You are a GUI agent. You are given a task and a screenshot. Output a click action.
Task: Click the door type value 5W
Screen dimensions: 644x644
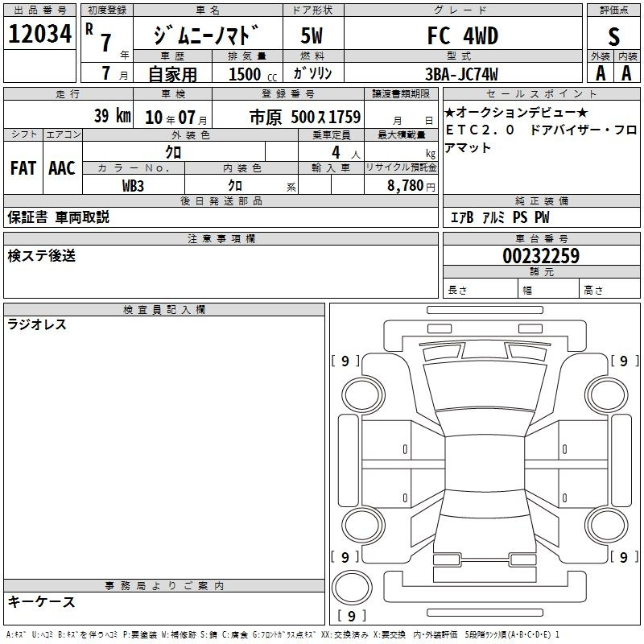312,36
